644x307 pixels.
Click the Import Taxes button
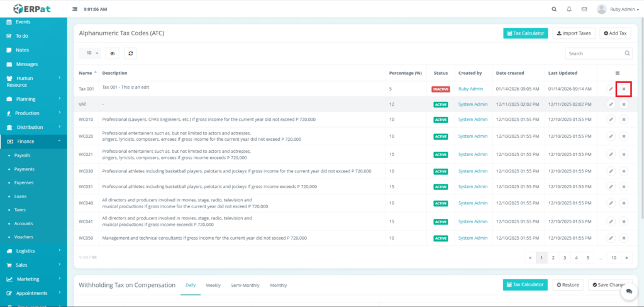pyautogui.click(x=574, y=33)
